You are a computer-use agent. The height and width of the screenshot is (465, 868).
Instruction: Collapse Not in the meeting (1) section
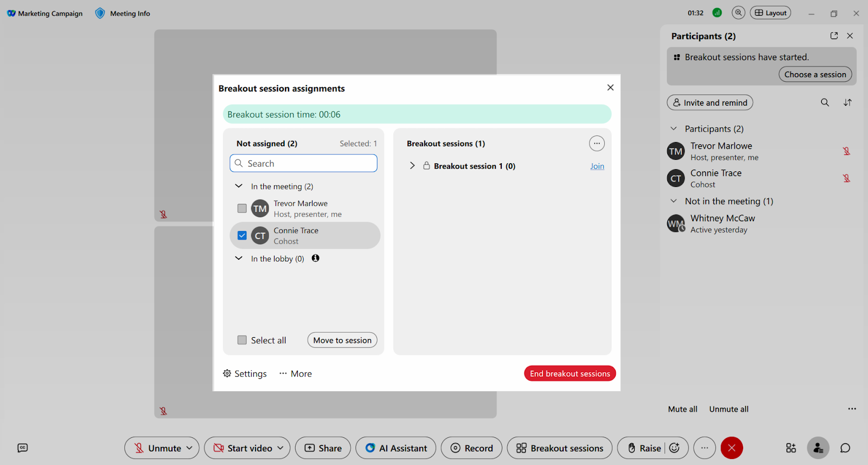pyautogui.click(x=674, y=201)
